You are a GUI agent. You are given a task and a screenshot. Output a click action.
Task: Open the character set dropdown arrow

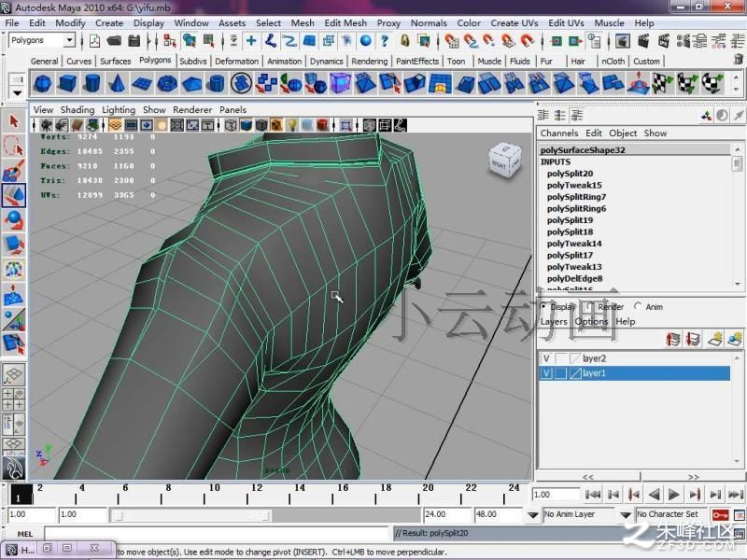626,515
